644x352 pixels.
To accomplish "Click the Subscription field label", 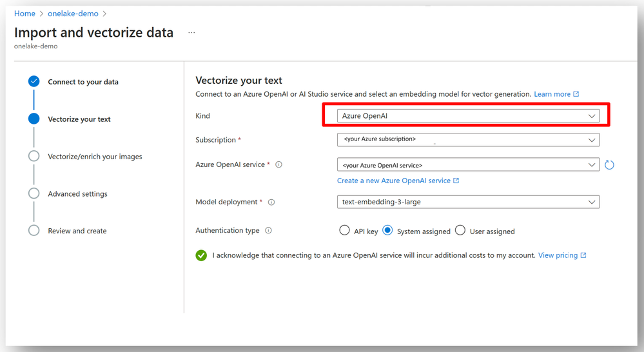I will click(x=215, y=140).
